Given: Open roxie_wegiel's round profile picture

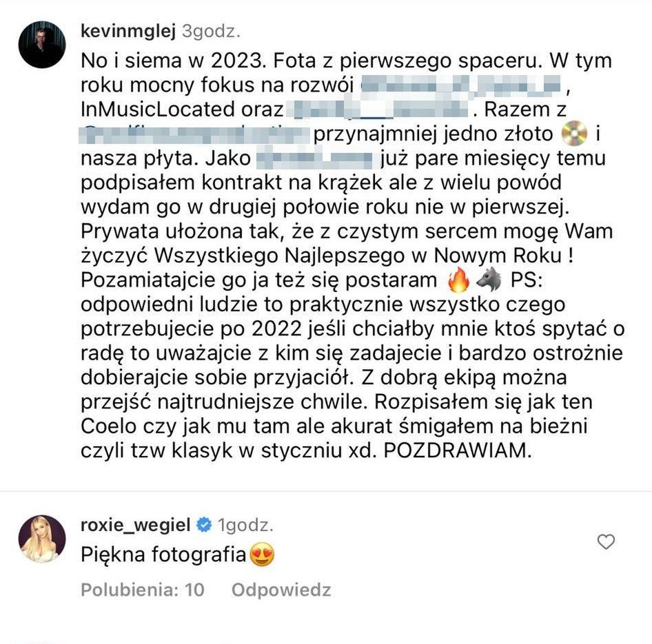Looking at the screenshot, I should coord(42,539).
